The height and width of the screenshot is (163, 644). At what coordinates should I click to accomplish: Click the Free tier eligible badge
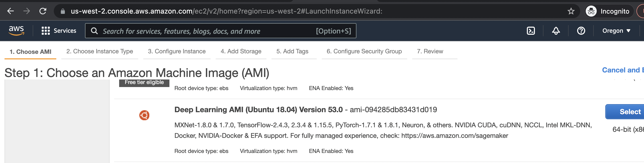(x=144, y=83)
